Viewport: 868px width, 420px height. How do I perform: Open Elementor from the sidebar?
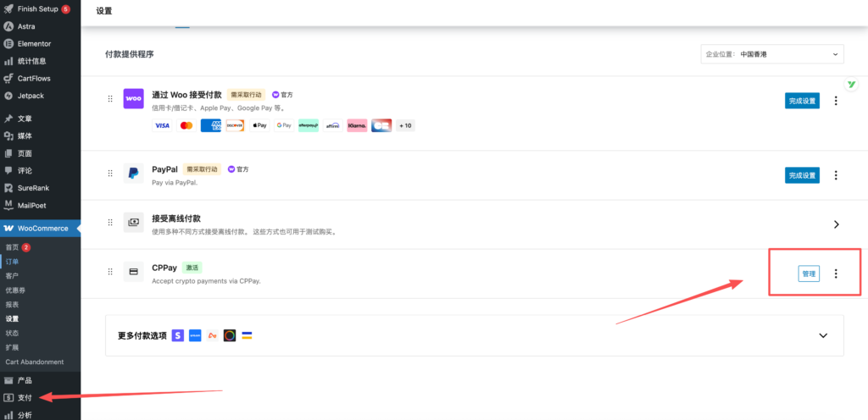coord(34,43)
